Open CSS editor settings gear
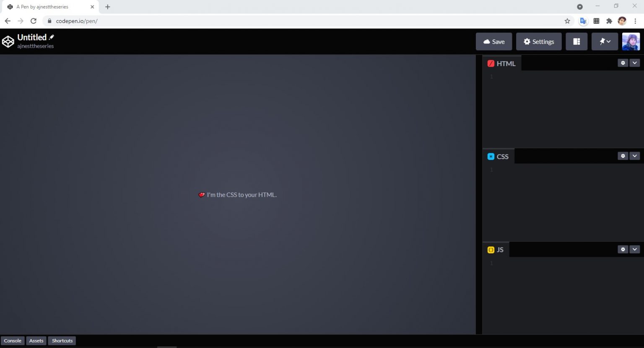This screenshot has height=348, width=644. pyautogui.click(x=623, y=156)
